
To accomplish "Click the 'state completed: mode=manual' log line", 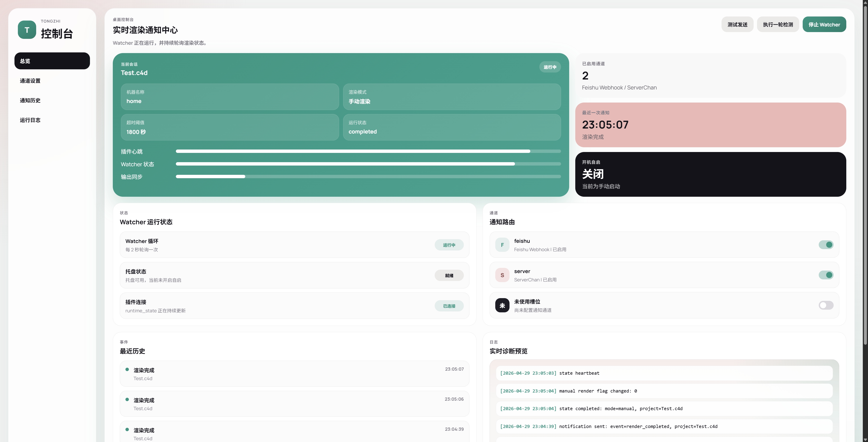I will (x=664, y=409).
